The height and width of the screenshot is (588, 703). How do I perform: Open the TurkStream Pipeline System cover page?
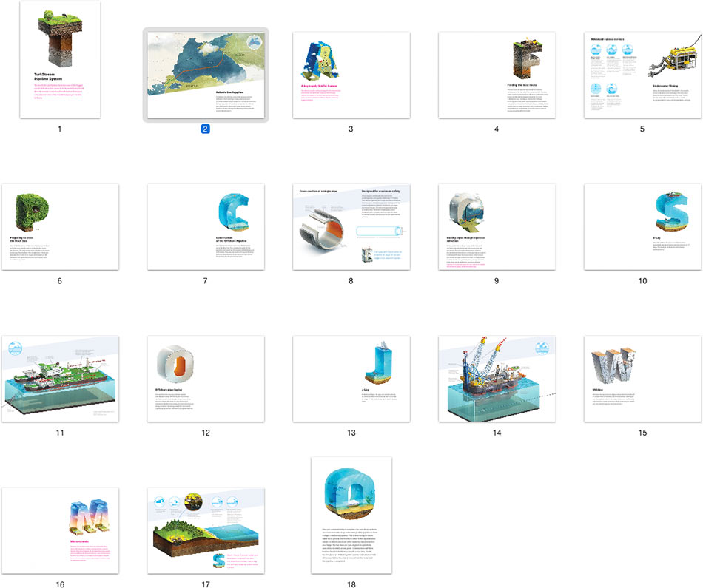59,63
